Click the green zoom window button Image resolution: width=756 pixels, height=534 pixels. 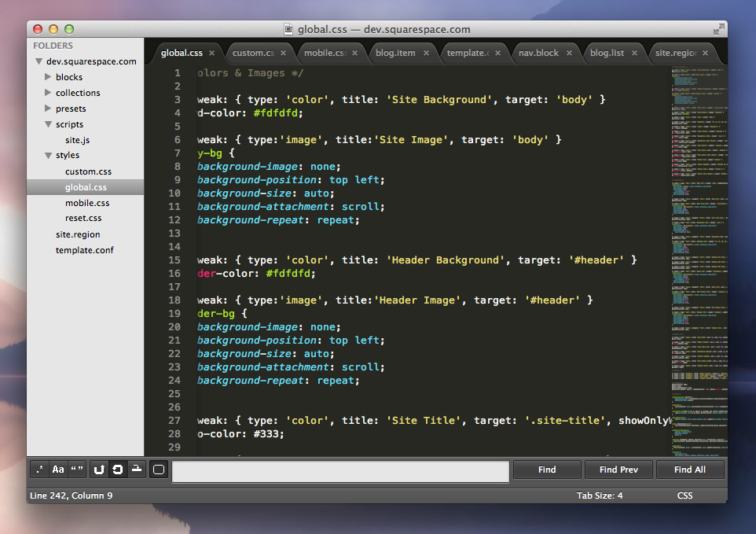[x=69, y=29]
